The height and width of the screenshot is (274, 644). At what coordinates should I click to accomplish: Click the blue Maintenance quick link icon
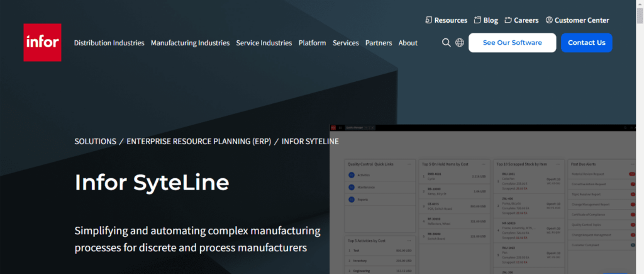click(351, 187)
